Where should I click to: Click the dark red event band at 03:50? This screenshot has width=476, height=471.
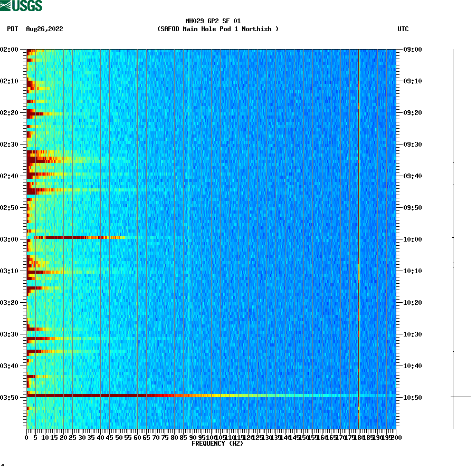pos(158,395)
